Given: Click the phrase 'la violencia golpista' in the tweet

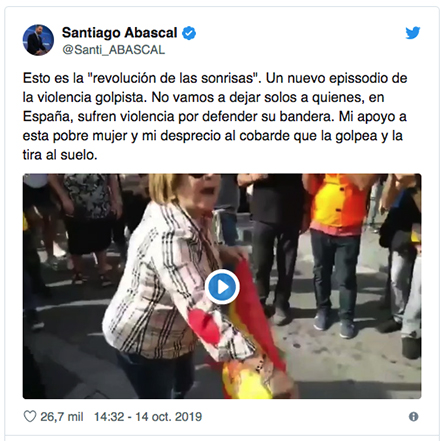Looking at the screenshot, I should pyautogui.click(x=85, y=97).
